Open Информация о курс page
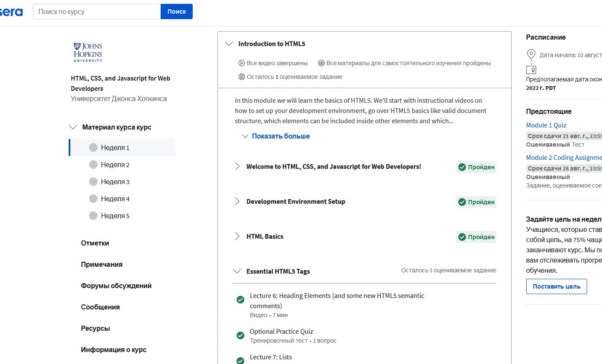 tap(114, 350)
